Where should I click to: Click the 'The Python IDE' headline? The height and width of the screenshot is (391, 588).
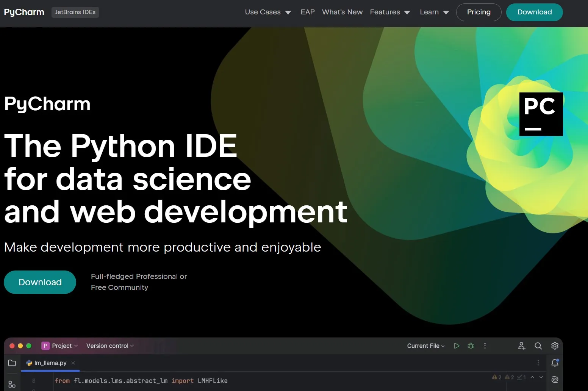tap(121, 146)
